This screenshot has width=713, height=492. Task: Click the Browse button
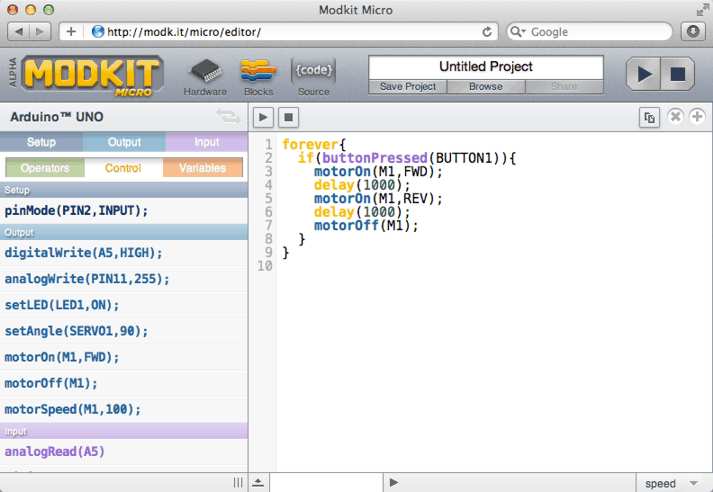click(x=486, y=86)
